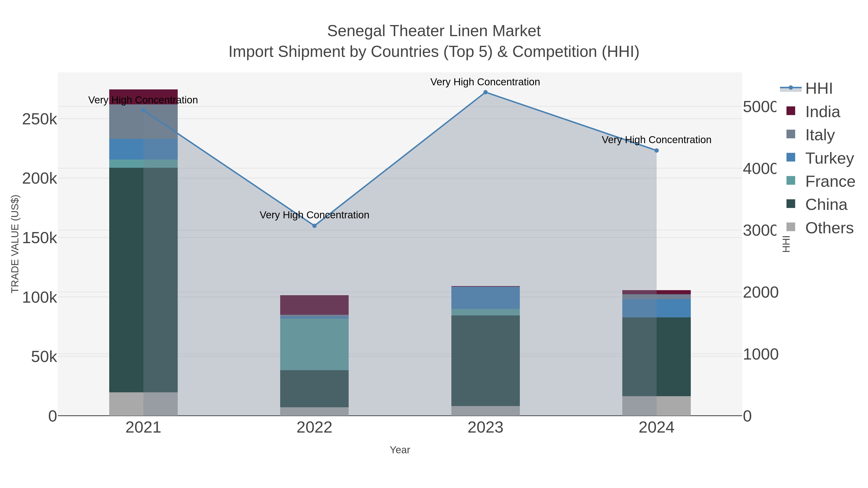The image size is (868, 488).
Task: Click the Italy bar segment in 2021
Action: [x=143, y=122]
